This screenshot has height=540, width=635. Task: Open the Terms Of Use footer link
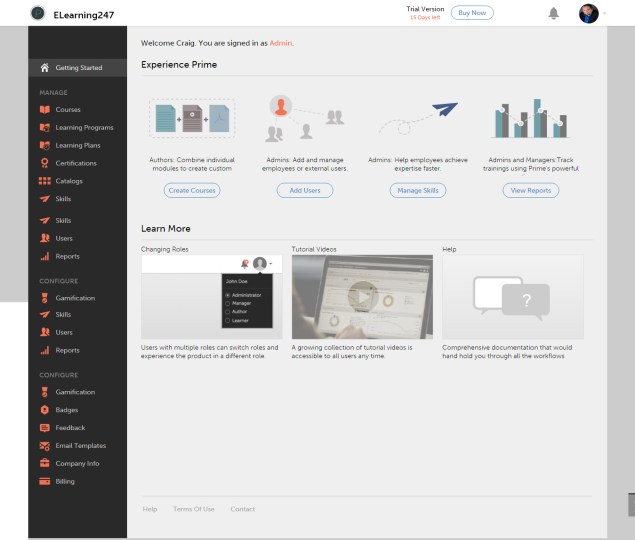[193, 509]
